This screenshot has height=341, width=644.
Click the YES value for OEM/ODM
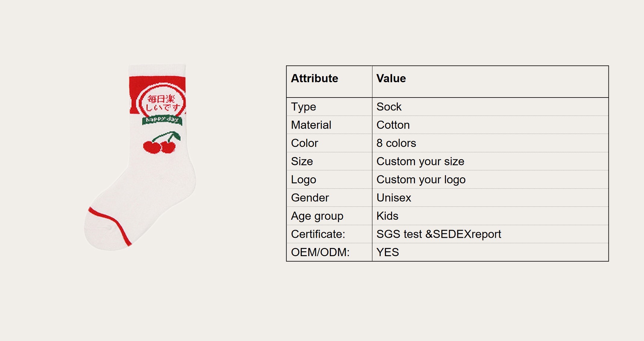(387, 252)
